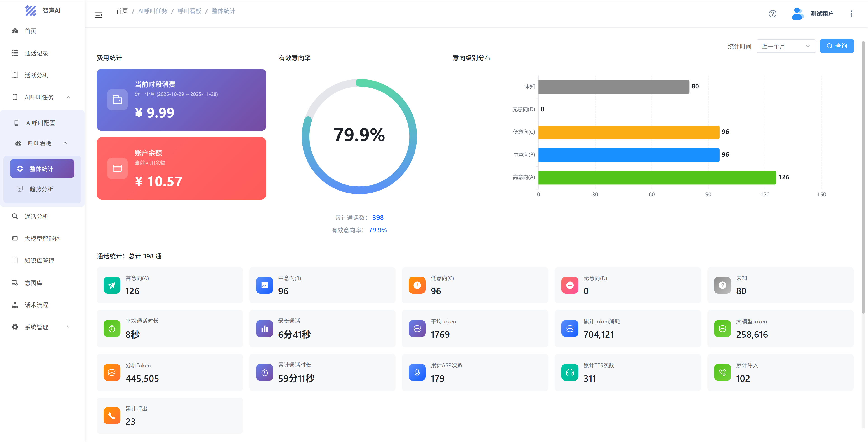Open the 统计时间 近一个月 dropdown

pyautogui.click(x=785, y=46)
